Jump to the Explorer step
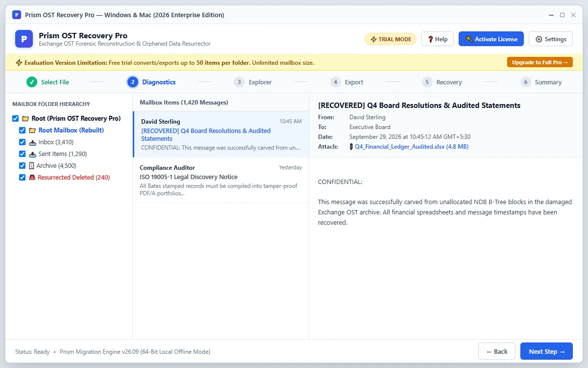Screen dimensions: 588x368 click(x=253, y=82)
